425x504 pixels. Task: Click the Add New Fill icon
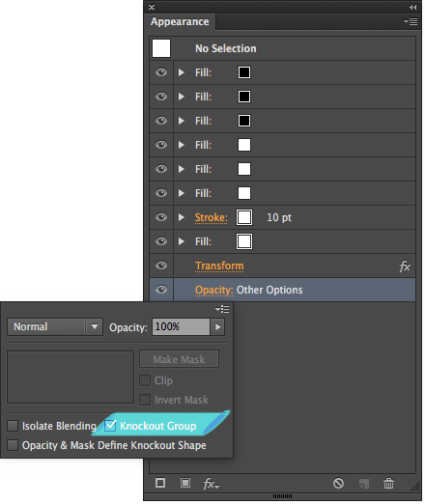pos(185,483)
